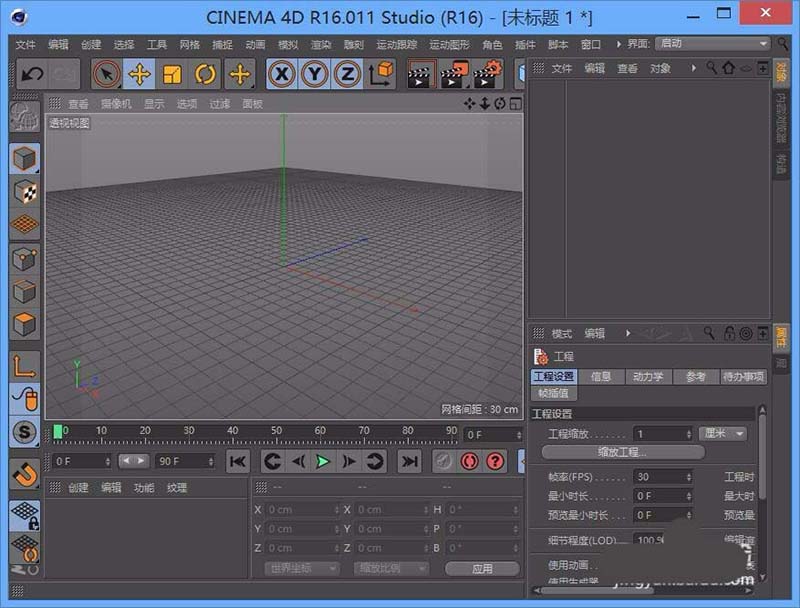The width and height of the screenshot is (800, 608).
Task: Open the 创建 main menu
Action: pyautogui.click(x=91, y=45)
